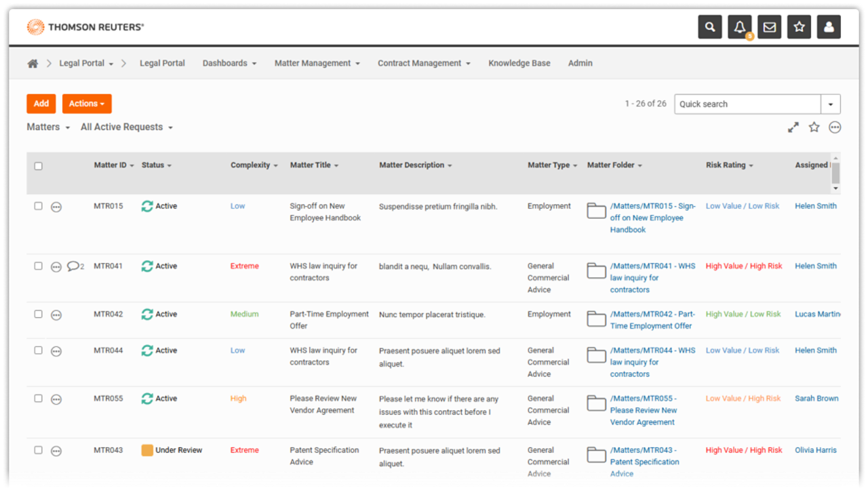The width and height of the screenshot is (868, 488).
Task: Open comments bubble on MTR041
Action: [75, 266]
